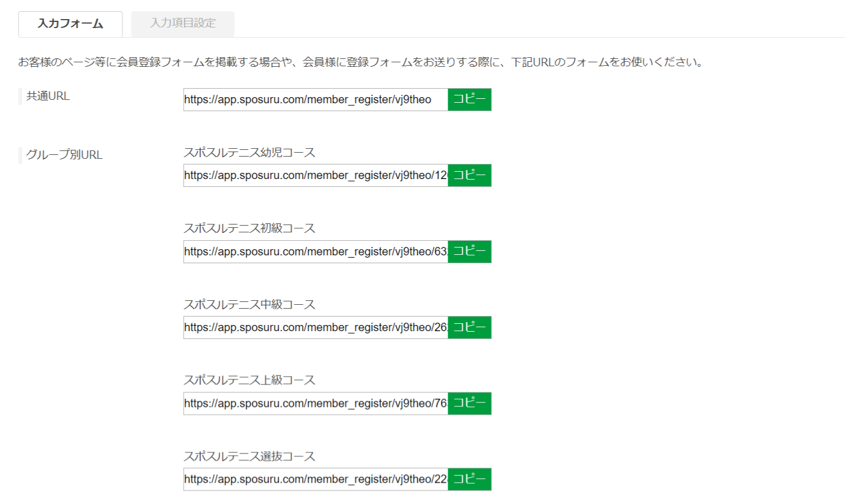The height and width of the screenshot is (504, 861).
Task: Copy the スポスルテニス上級コース URL
Action: pos(470,404)
